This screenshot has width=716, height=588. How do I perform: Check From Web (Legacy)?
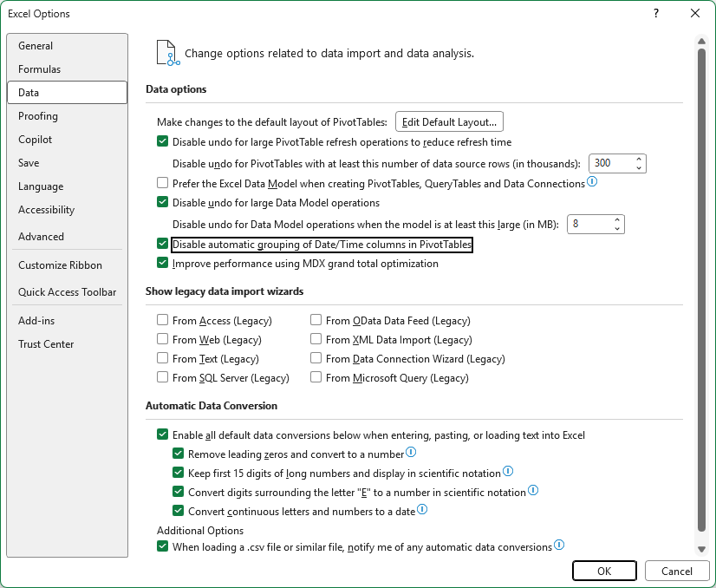[x=163, y=339]
